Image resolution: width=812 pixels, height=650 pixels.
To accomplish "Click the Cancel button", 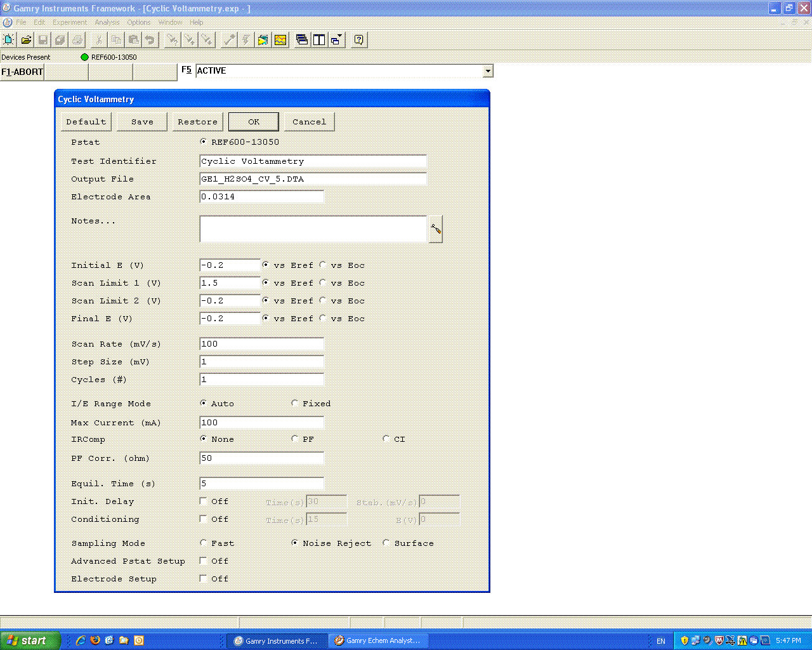I will pos(310,122).
